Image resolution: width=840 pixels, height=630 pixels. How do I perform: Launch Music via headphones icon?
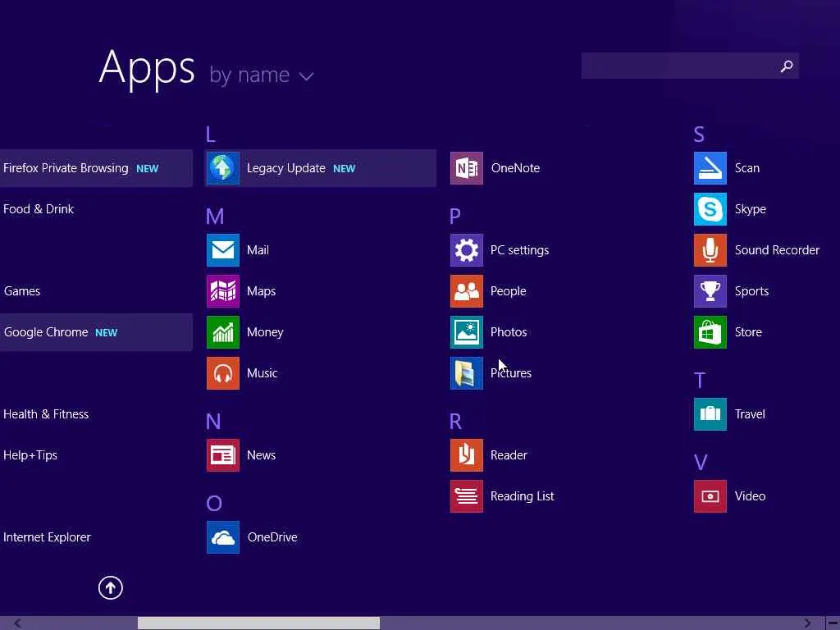pyautogui.click(x=223, y=373)
